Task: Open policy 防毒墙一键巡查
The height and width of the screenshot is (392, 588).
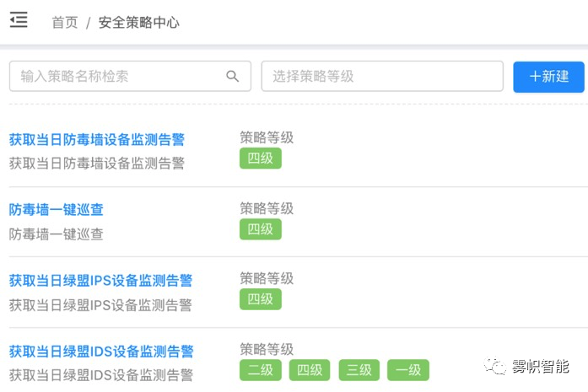Action: coord(57,210)
